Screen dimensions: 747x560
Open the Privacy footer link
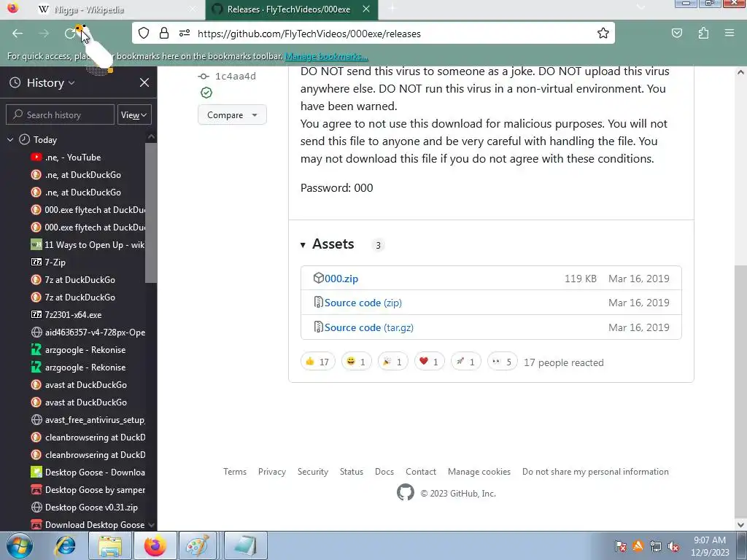pos(272,472)
